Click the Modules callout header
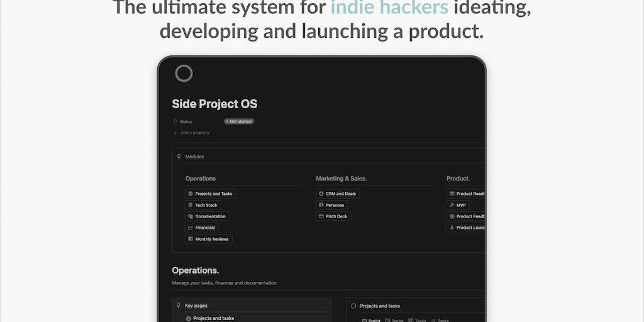This screenshot has width=644, height=322. (x=194, y=157)
